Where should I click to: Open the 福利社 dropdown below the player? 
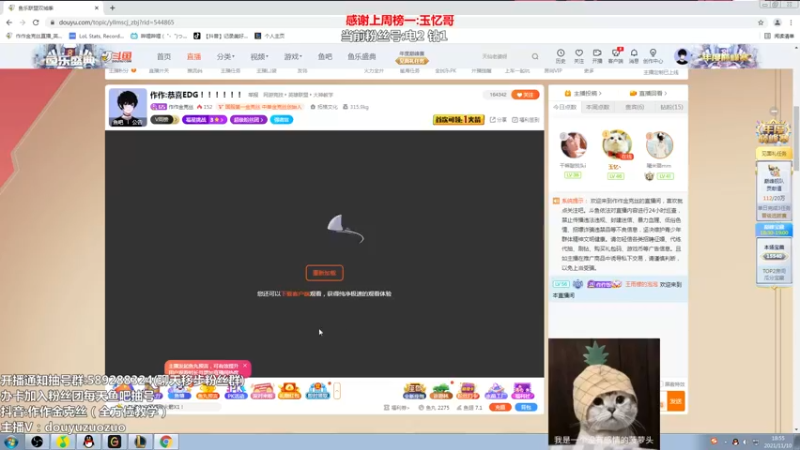[396, 408]
